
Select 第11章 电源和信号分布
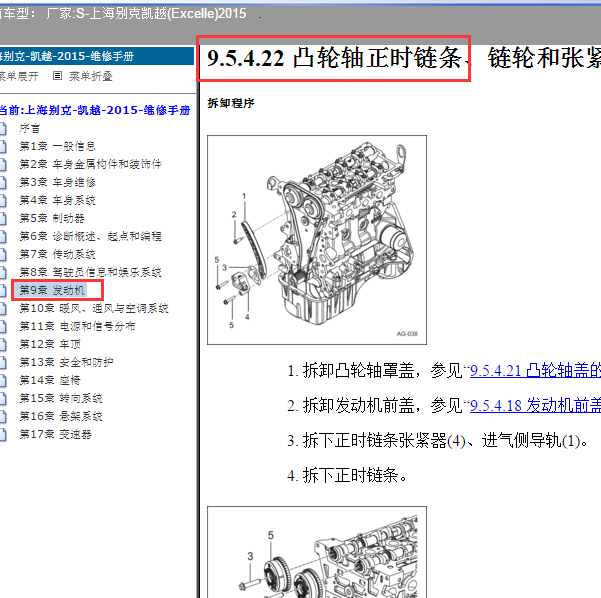(77, 326)
